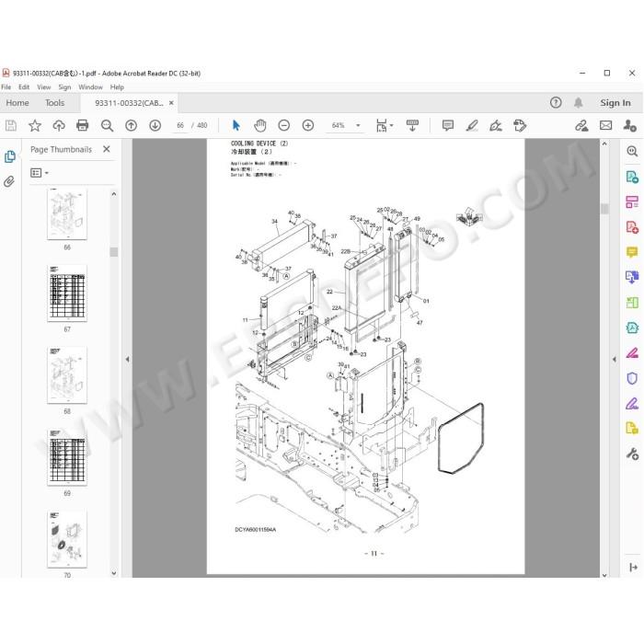This screenshot has height=644, width=644.
Task: Open the Create PDF tool in right pane
Action: [x=632, y=226]
